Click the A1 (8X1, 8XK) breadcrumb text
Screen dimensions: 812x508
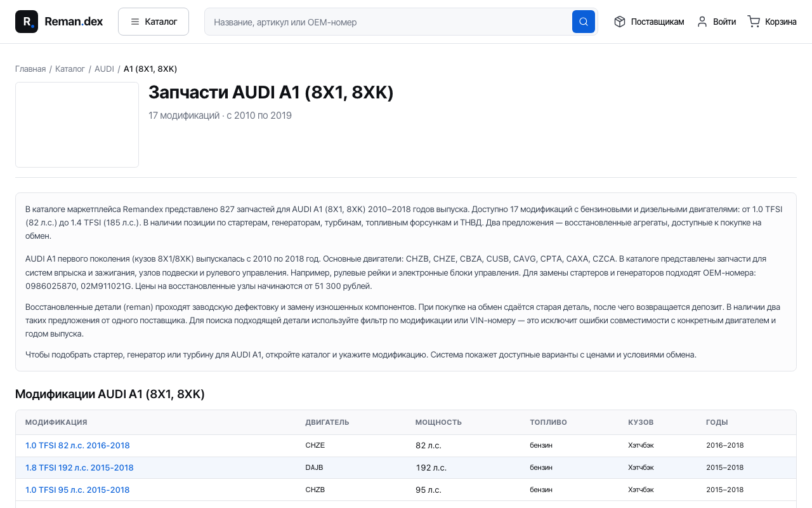pyautogui.click(x=150, y=69)
